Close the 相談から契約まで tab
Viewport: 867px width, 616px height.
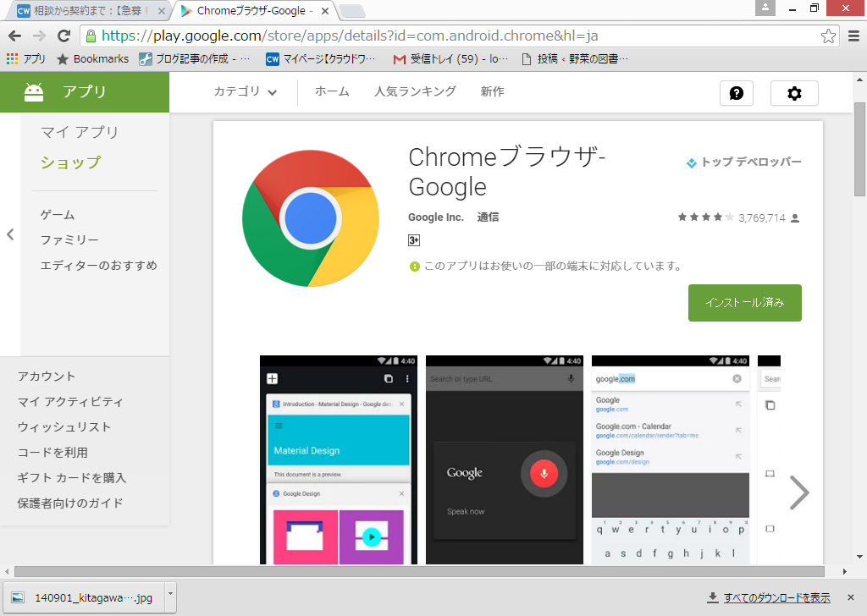click(x=162, y=10)
